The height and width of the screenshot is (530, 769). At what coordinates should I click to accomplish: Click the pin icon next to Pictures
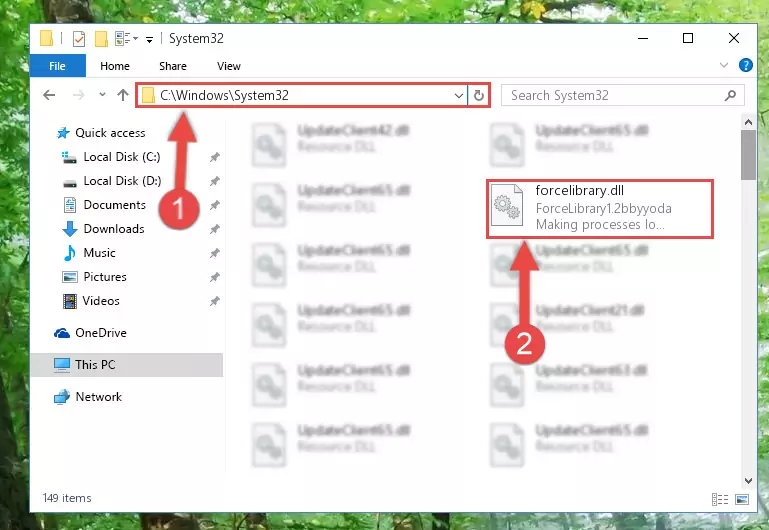pyautogui.click(x=215, y=278)
